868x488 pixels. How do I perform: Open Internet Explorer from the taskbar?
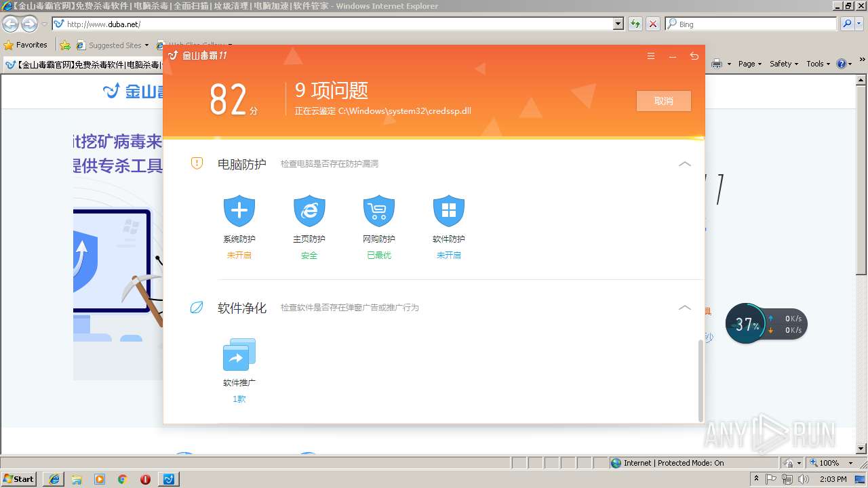tap(54, 479)
